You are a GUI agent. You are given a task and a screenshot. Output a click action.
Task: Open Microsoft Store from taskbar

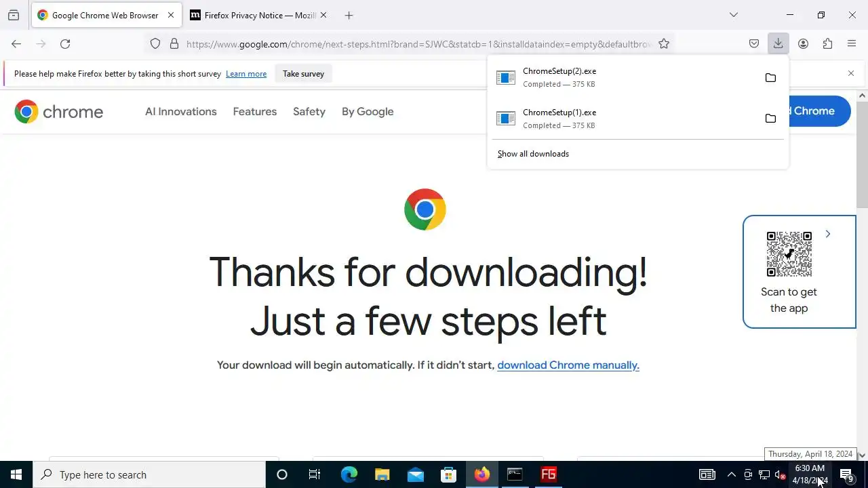(448, 474)
